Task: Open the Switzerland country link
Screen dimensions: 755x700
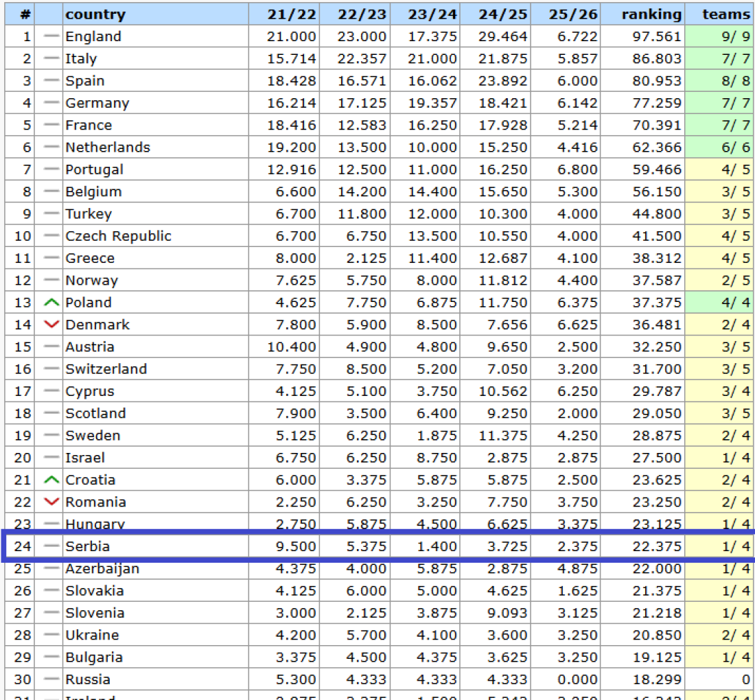Action: click(106, 369)
